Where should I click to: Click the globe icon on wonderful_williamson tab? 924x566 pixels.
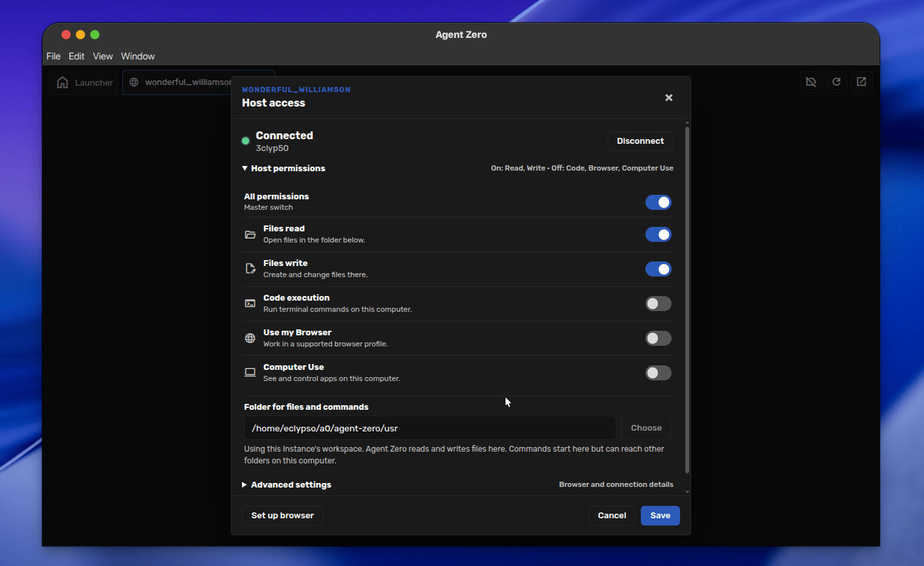[x=134, y=82]
